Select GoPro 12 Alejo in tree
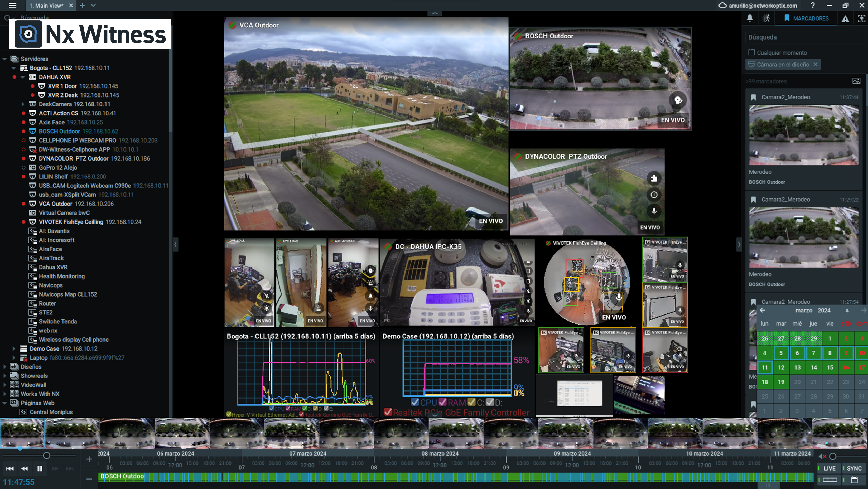The image size is (868, 489). pyautogui.click(x=53, y=167)
